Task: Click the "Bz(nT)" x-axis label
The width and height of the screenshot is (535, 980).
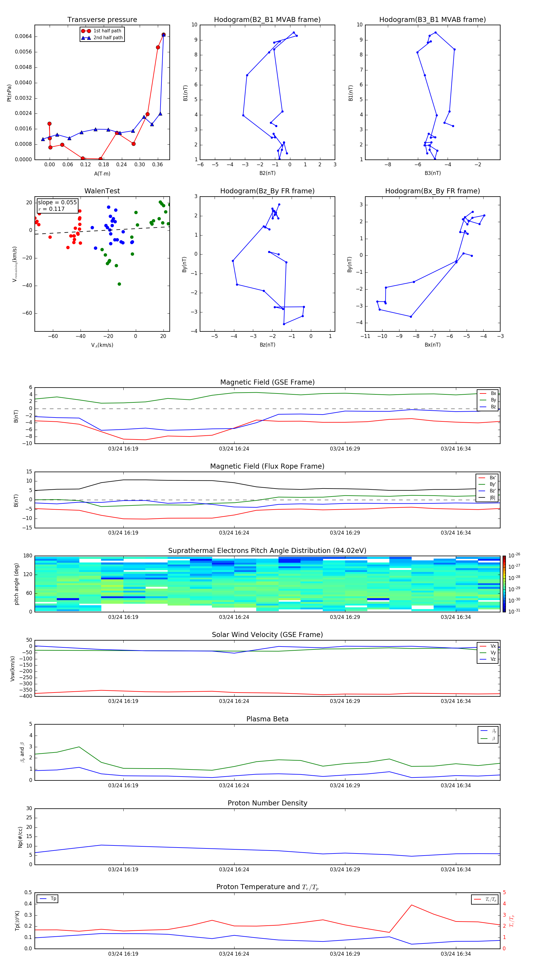Action: click(267, 345)
